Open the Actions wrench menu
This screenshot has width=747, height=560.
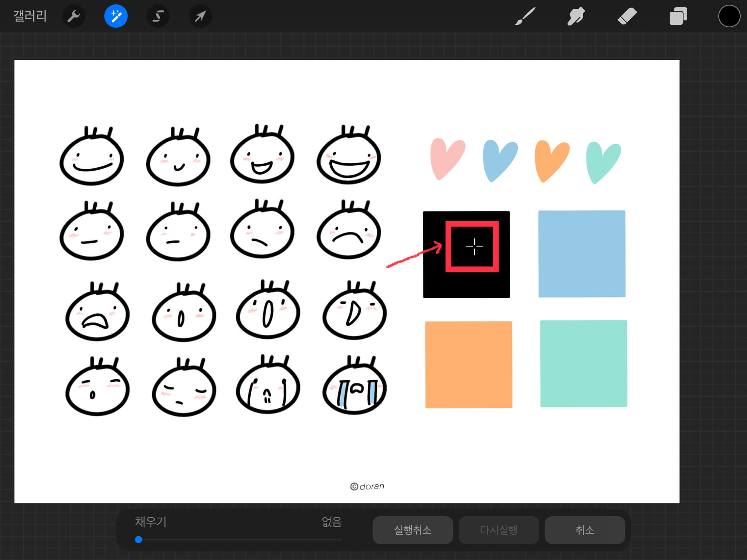73,16
